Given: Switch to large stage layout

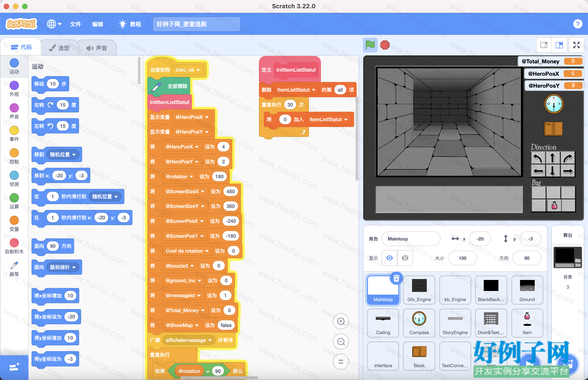Looking at the screenshot, I should [559, 45].
